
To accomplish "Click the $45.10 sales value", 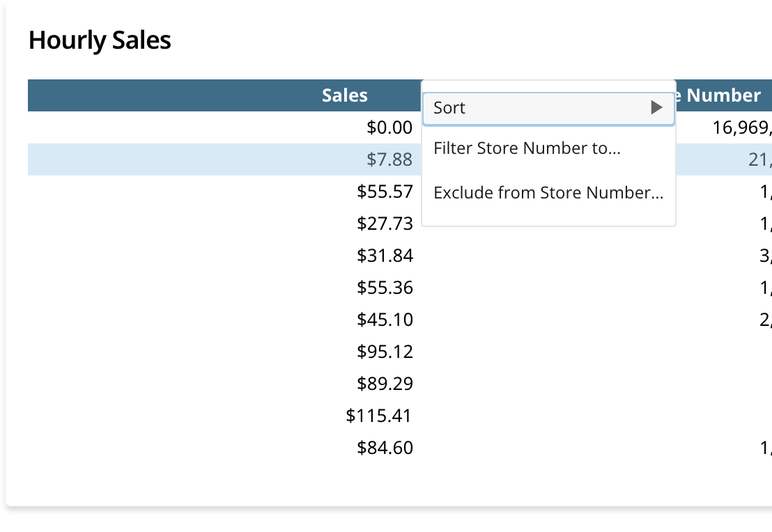I will (385, 320).
